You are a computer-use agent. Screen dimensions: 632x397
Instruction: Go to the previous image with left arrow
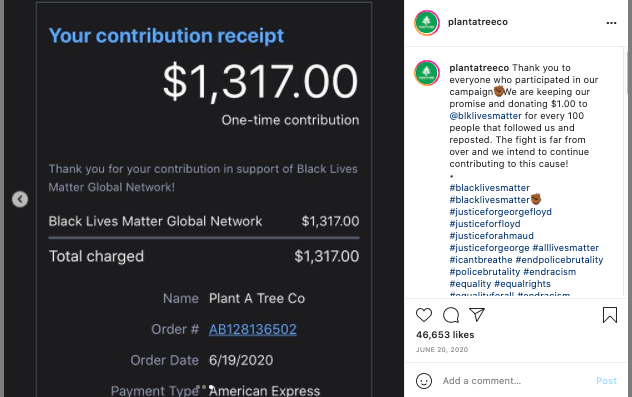point(20,199)
